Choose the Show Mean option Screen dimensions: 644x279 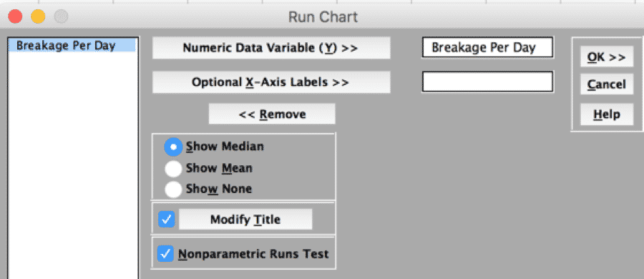point(173,168)
